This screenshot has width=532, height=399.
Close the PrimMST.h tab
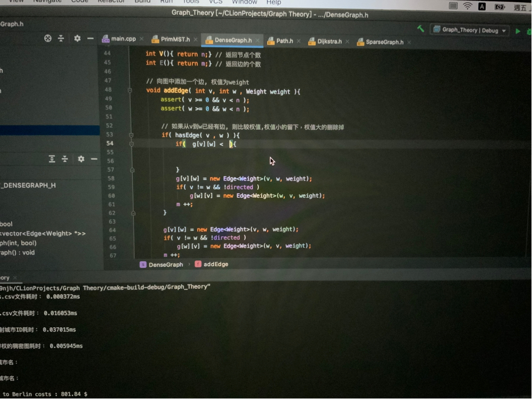196,40
